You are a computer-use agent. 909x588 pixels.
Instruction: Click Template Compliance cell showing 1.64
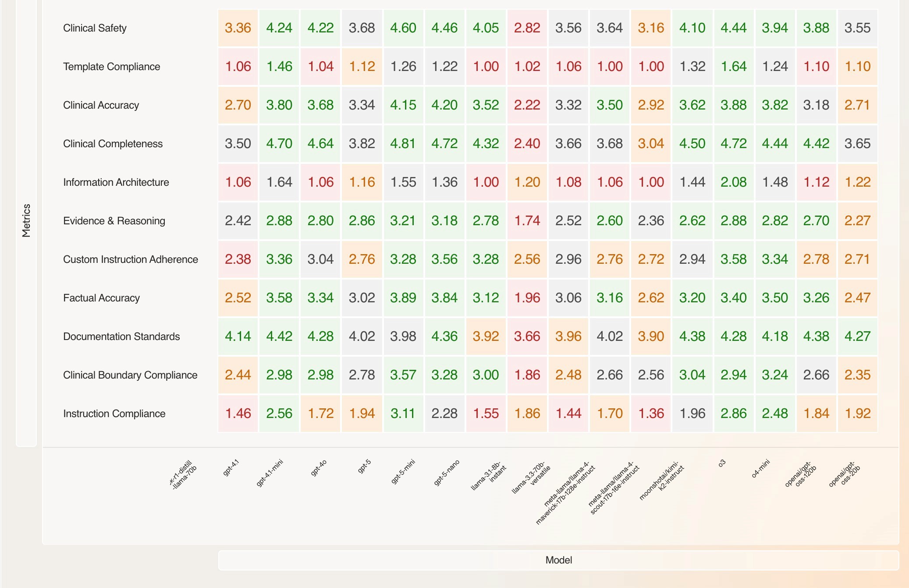click(x=734, y=67)
